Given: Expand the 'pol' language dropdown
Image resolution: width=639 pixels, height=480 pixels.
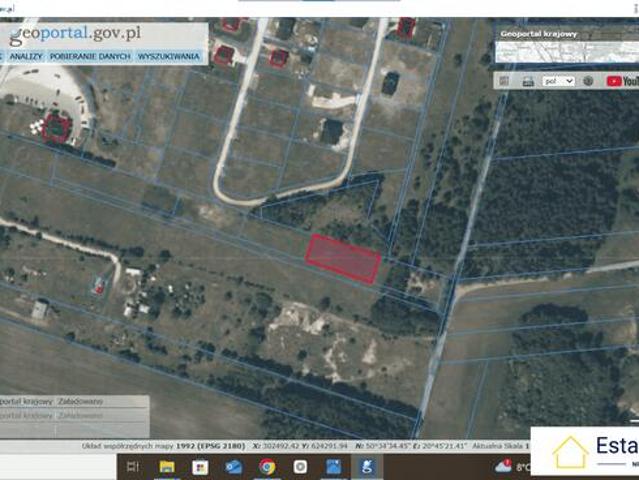Looking at the screenshot, I should [x=558, y=81].
